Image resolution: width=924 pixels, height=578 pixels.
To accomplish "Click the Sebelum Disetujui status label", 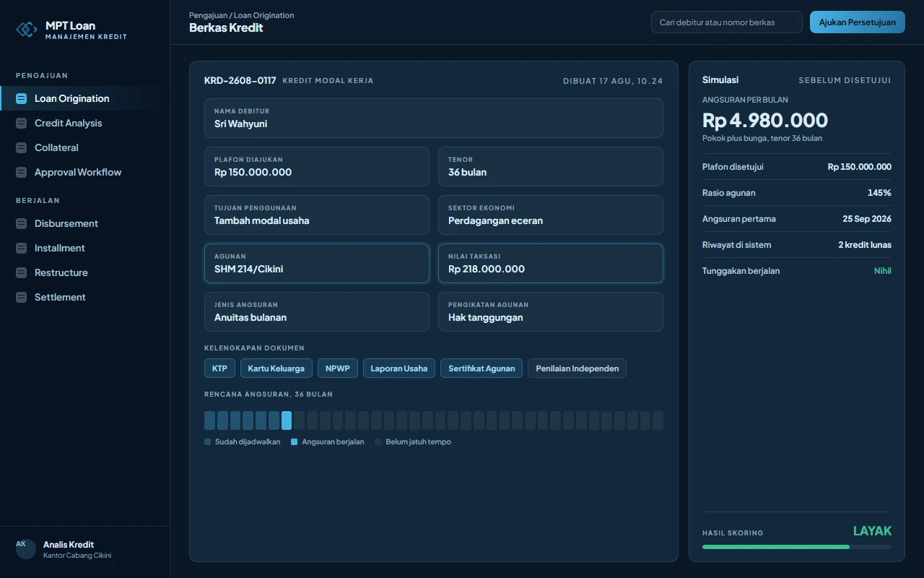I will pyautogui.click(x=845, y=80).
